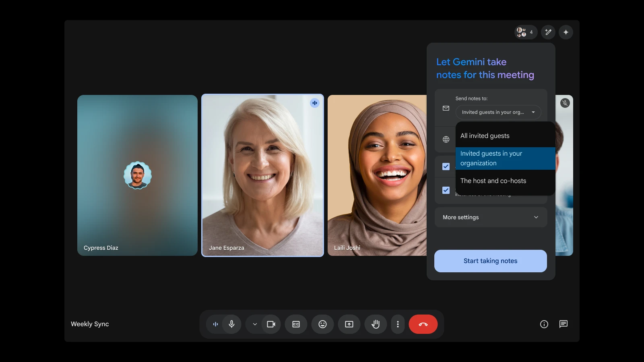644x362 pixels.
Task: Click the present screen button
Action: (x=349, y=324)
